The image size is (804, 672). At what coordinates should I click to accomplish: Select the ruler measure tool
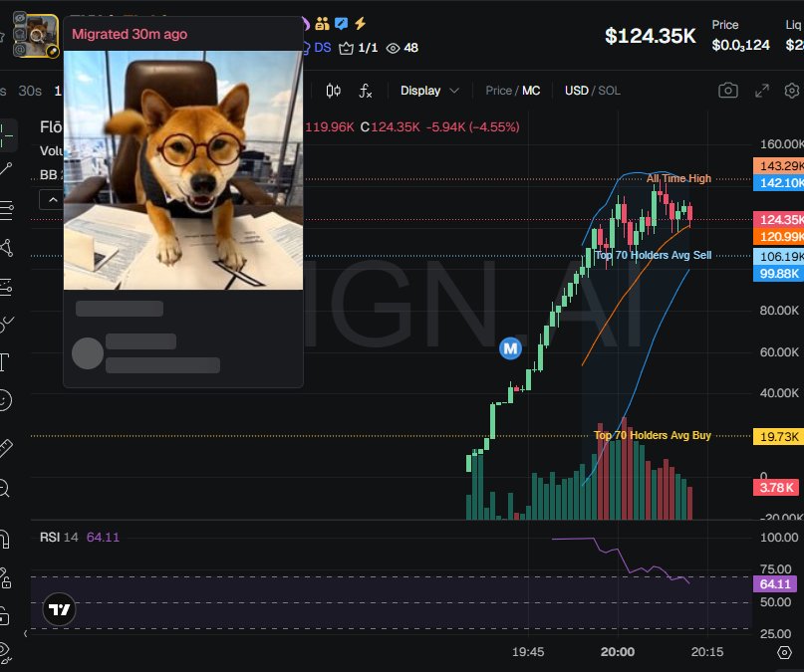(x=5, y=448)
